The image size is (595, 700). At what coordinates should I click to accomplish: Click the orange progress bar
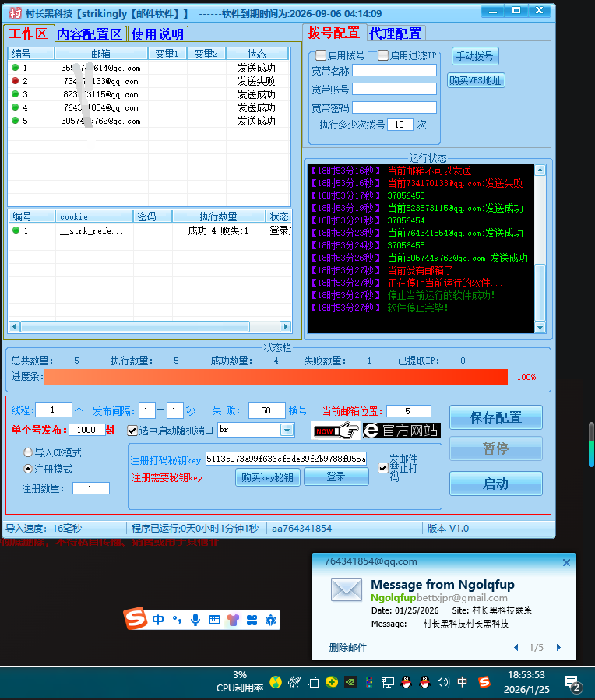(x=276, y=377)
